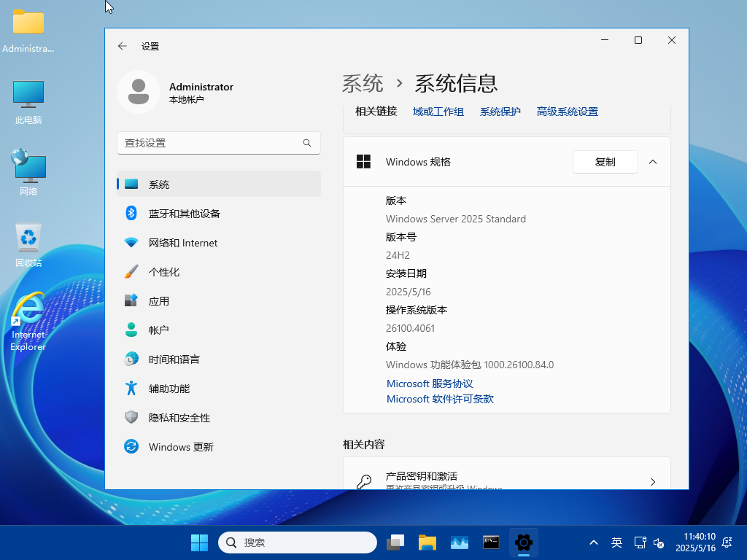The width and height of the screenshot is (747, 560).
Task: Click the System monitor icon in the sidebar
Action: coord(131,184)
